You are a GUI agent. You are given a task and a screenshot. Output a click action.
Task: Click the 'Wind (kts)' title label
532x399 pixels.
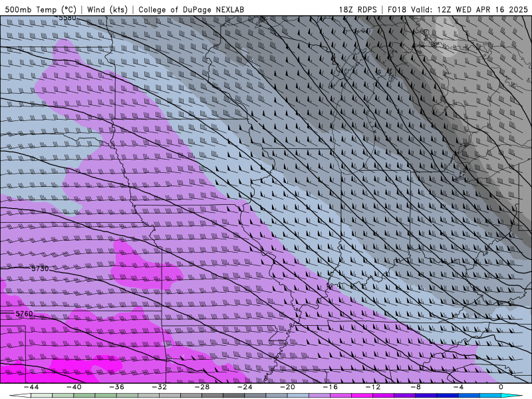point(107,9)
